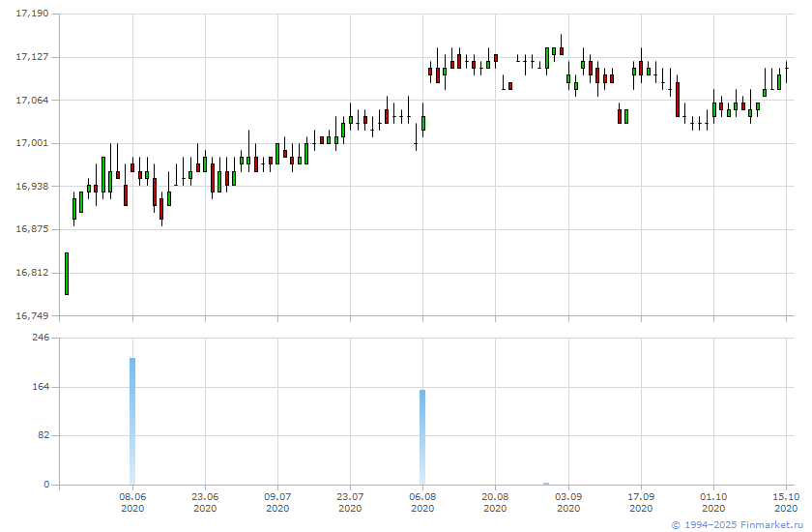Click the 17,064 price axis label
The width and height of the screenshot is (812, 532).
[32, 100]
